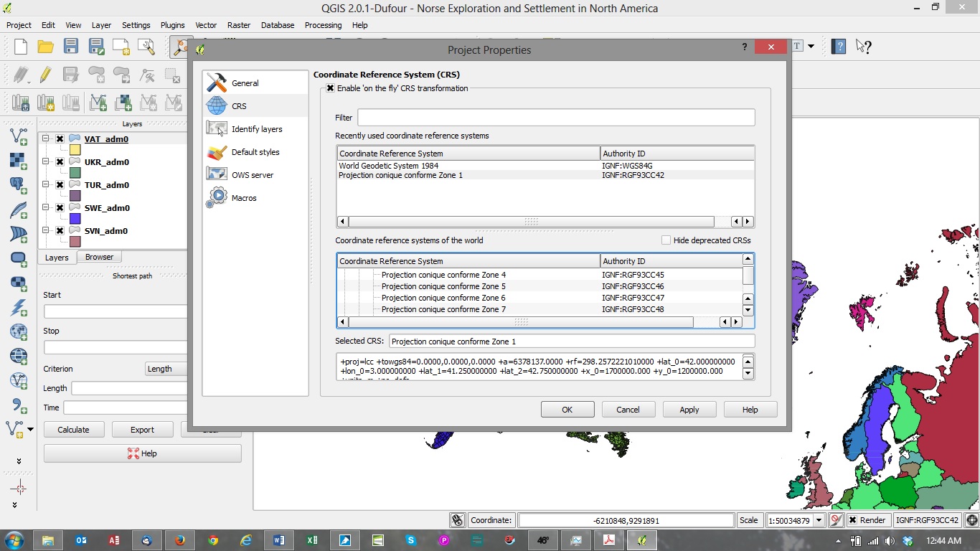The width and height of the screenshot is (980, 551).
Task: Click the stop map rendering icon in status bar
Action: pyautogui.click(x=835, y=520)
